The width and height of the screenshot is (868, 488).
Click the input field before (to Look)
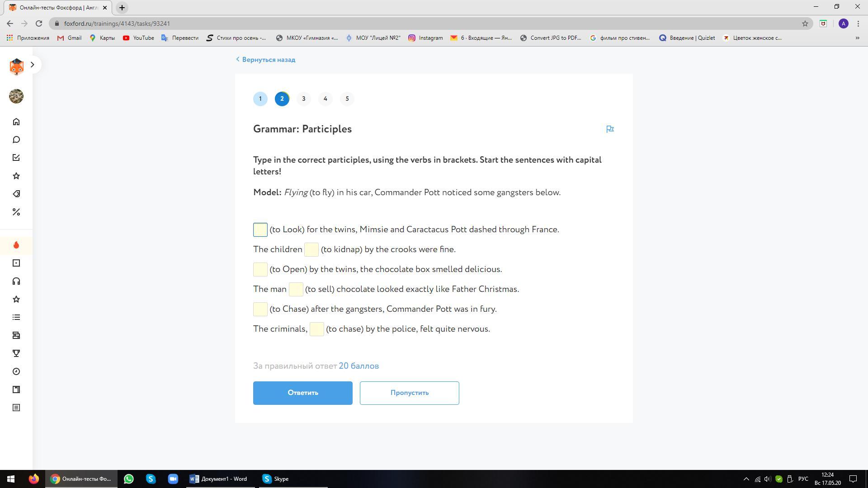point(260,230)
